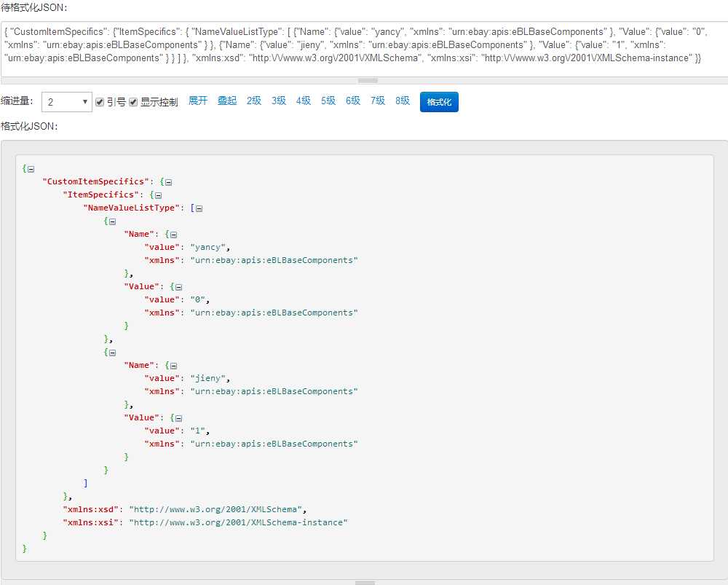The height and width of the screenshot is (585, 728).
Task: Collapse to 2级 level
Action: [x=254, y=101]
